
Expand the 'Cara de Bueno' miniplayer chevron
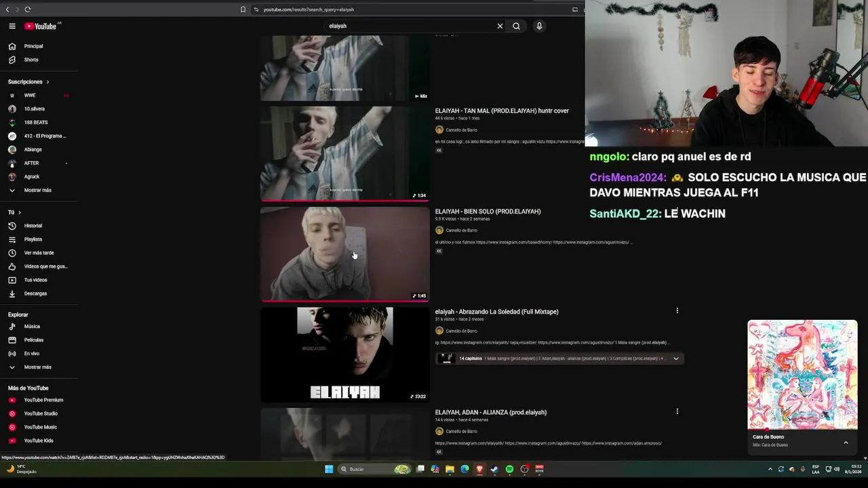coord(846,443)
